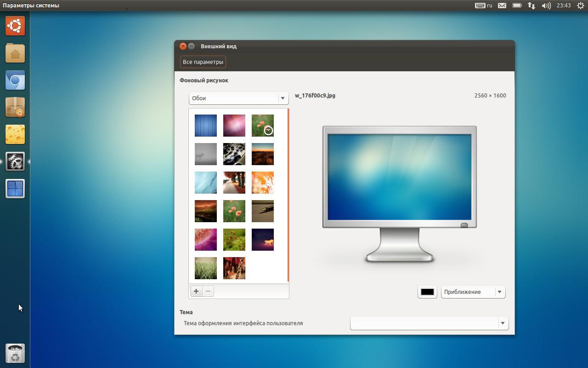Open the Home folder in the launcher
This screenshot has height=368, width=588.
coord(15,53)
